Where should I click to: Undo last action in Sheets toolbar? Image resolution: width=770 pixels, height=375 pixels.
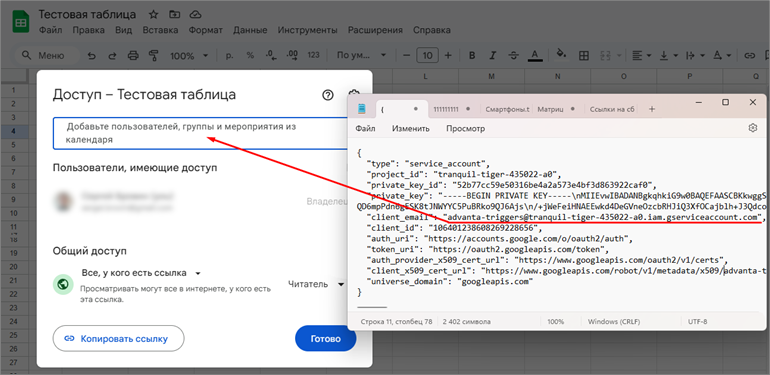point(91,55)
